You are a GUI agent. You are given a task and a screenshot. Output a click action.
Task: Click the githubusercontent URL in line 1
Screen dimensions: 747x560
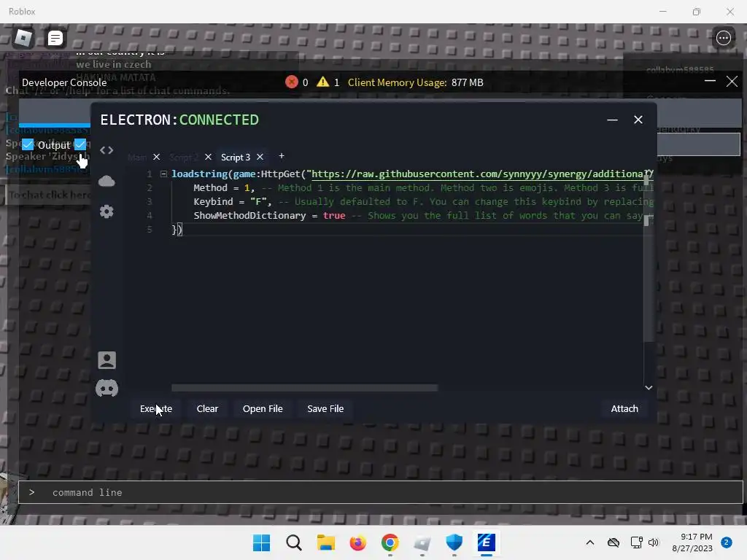pyautogui.click(x=482, y=174)
